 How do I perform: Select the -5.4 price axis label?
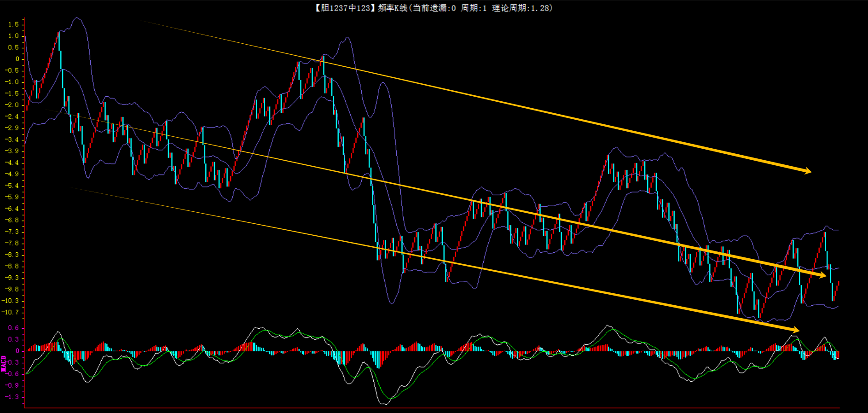tap(12, 186)
